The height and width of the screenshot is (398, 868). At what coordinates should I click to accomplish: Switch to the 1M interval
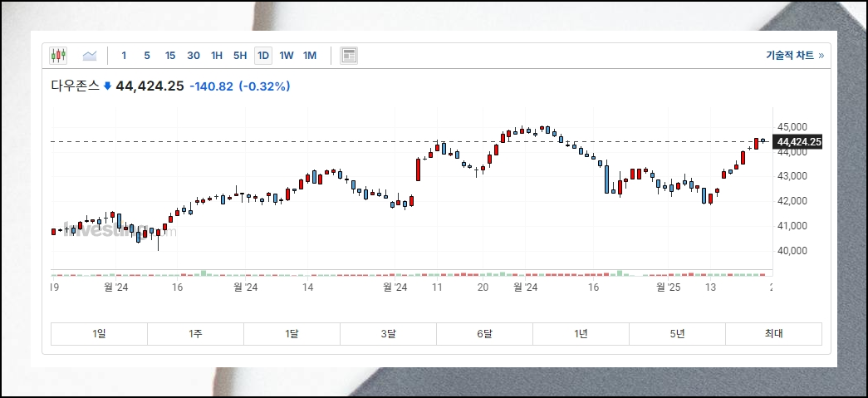(x=310, y=56)
